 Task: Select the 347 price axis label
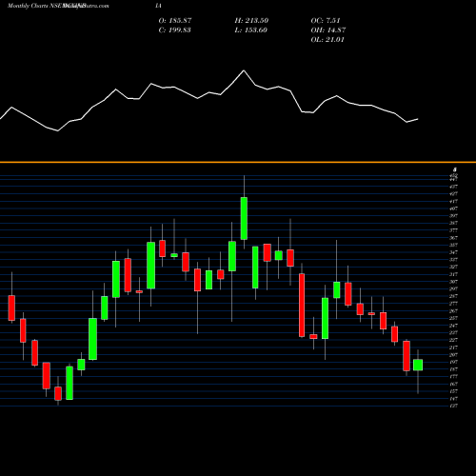(x=453, y=252)
